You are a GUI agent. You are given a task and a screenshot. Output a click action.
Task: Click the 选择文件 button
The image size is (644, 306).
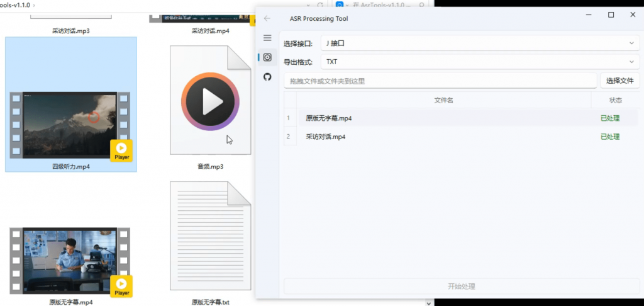[x=619, y=81]
